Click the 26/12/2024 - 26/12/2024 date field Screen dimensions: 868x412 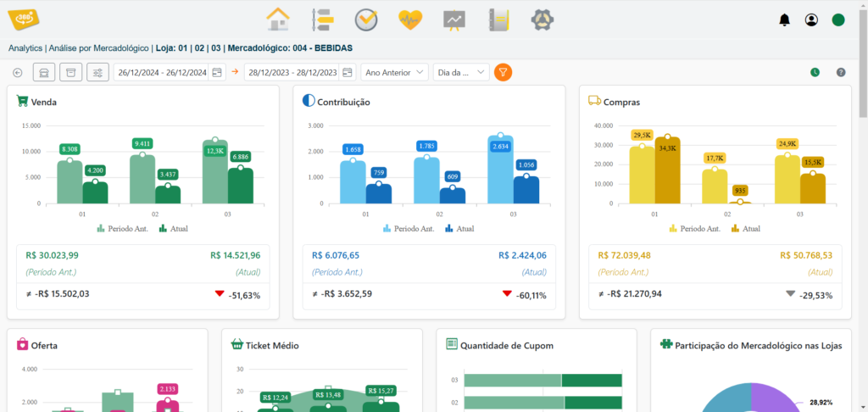[162, 73]
